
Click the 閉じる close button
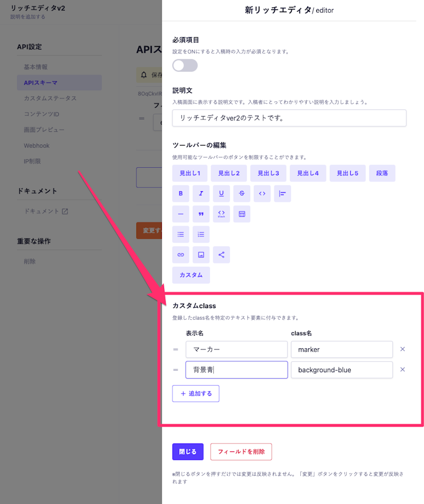188,451
